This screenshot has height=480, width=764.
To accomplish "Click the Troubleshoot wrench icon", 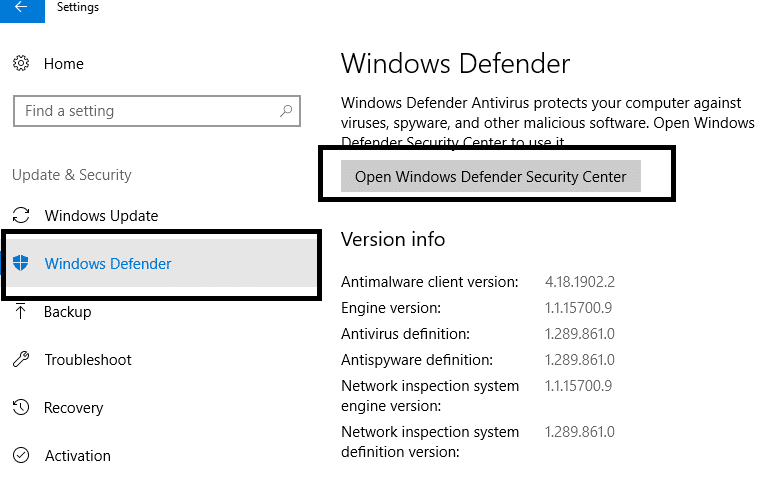I will point(21,360).
